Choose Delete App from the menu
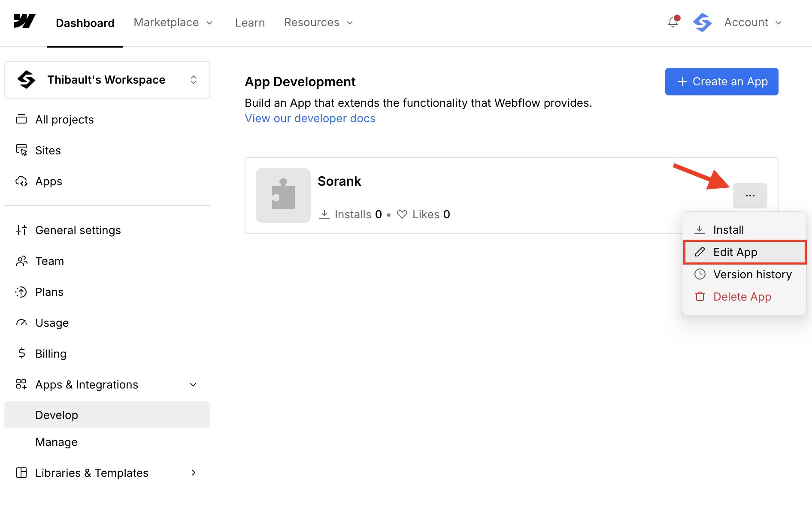The image size is (812, 506). [744, 297]
